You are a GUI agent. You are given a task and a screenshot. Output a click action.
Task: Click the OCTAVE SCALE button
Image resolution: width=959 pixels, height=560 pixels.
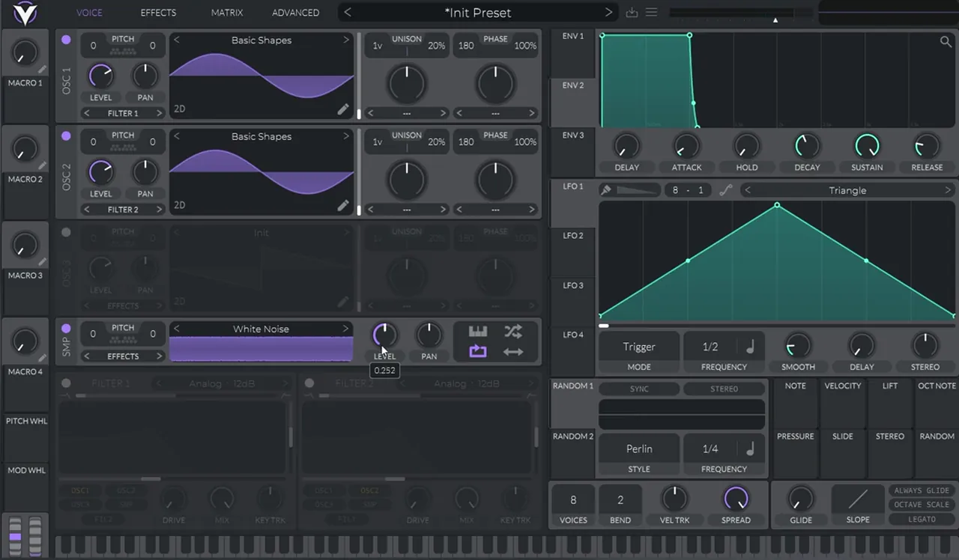[x=922, y=505]
